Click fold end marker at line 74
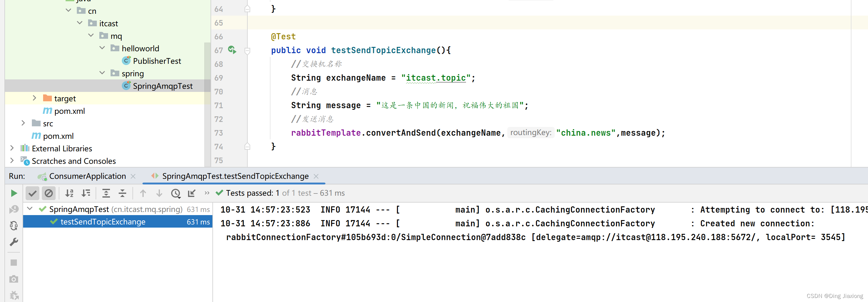The width and height of the screenshot is (868, 302). click(247, 146)
